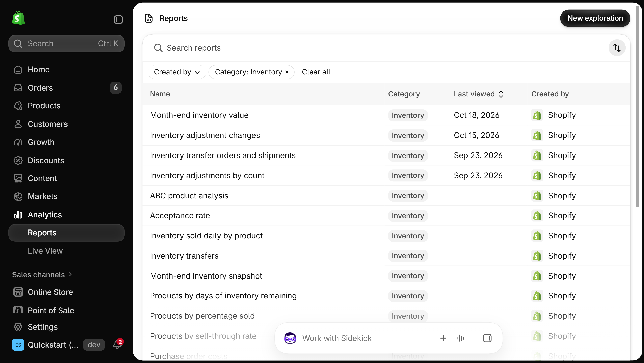Click the Sidekick plus attachment icon
The width and height of the screenshot is (644, 363).
click(x=443, y=338)
